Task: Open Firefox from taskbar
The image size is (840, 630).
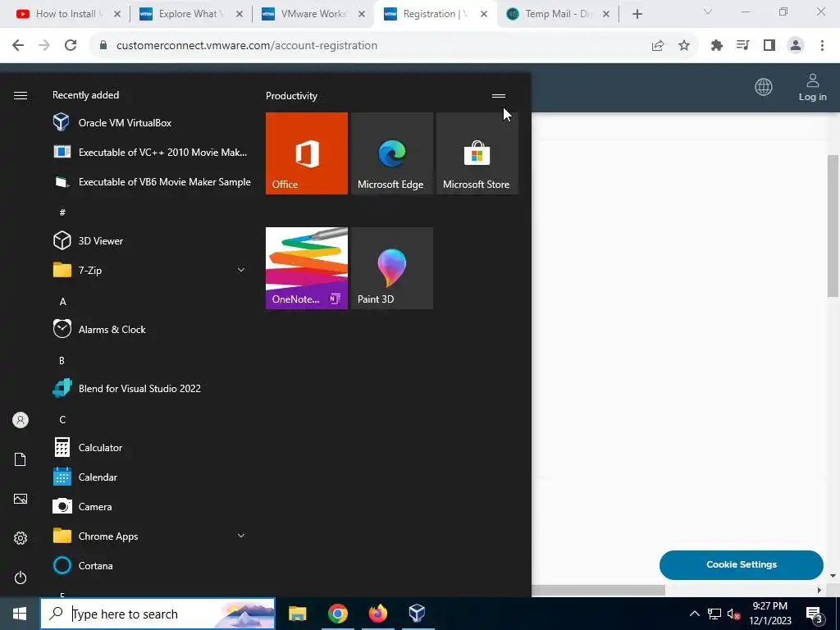Action: click(x=377, y=614)
